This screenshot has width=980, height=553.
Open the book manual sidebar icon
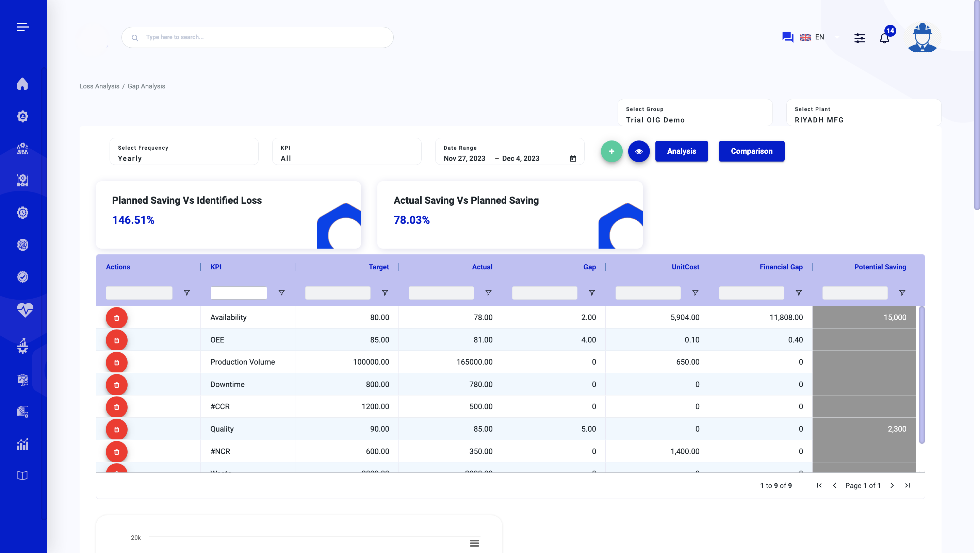coord(22,475)
